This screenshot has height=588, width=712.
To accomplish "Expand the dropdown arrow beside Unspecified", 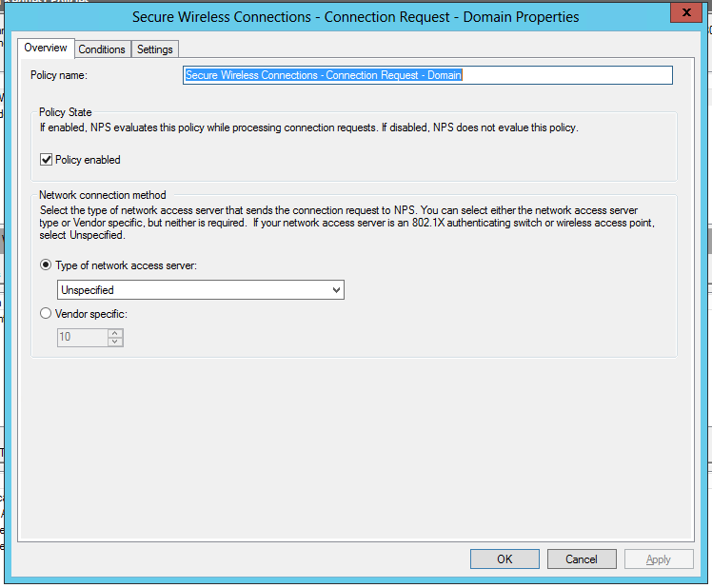I will pos(336,289).
